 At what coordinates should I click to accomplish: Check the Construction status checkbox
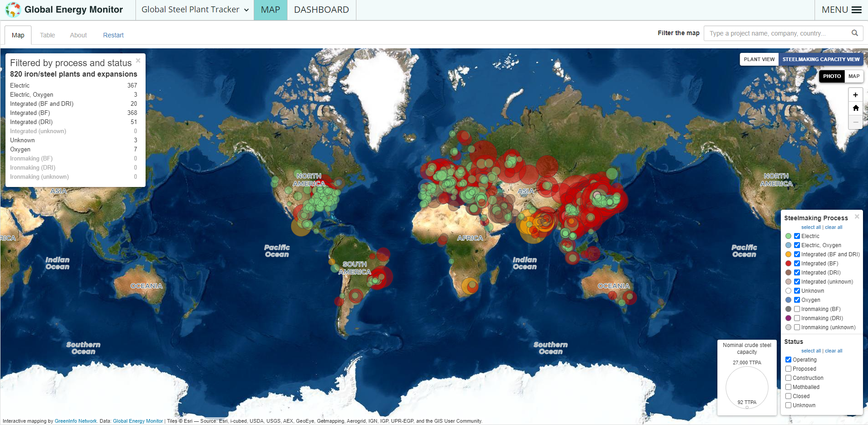(x=788, y=378)
